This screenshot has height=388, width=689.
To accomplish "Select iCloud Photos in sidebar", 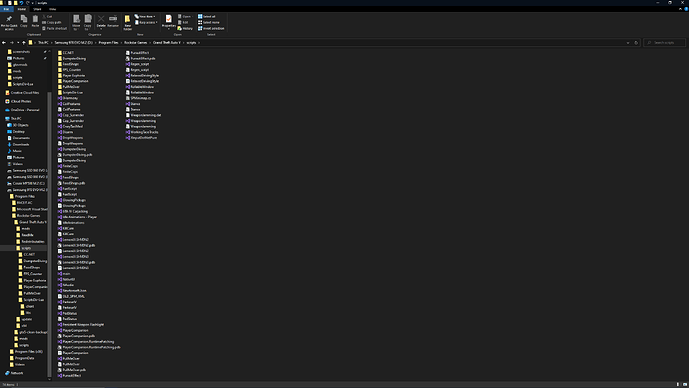I will click(x=18, y=101).
